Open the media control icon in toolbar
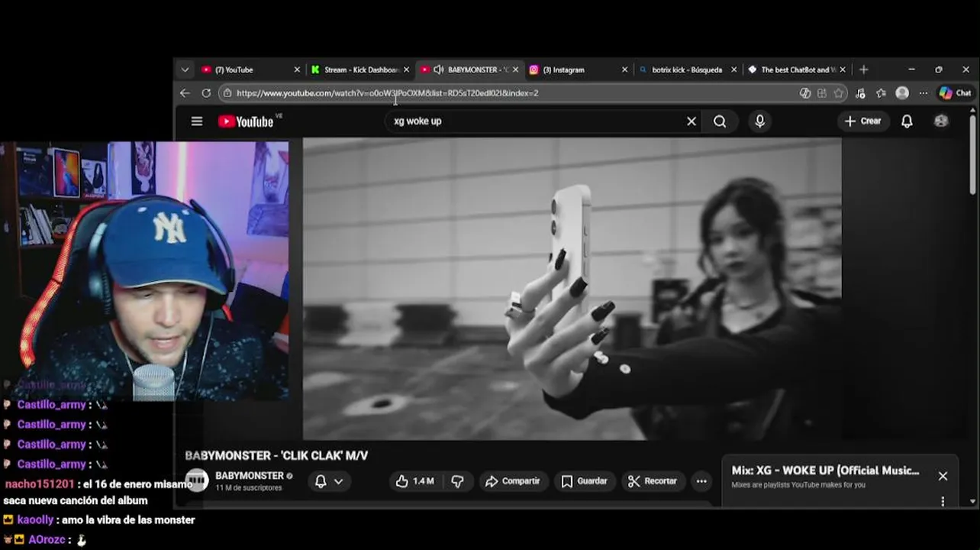The width and height of the screenshot is (980, 550). coord(861,93)
